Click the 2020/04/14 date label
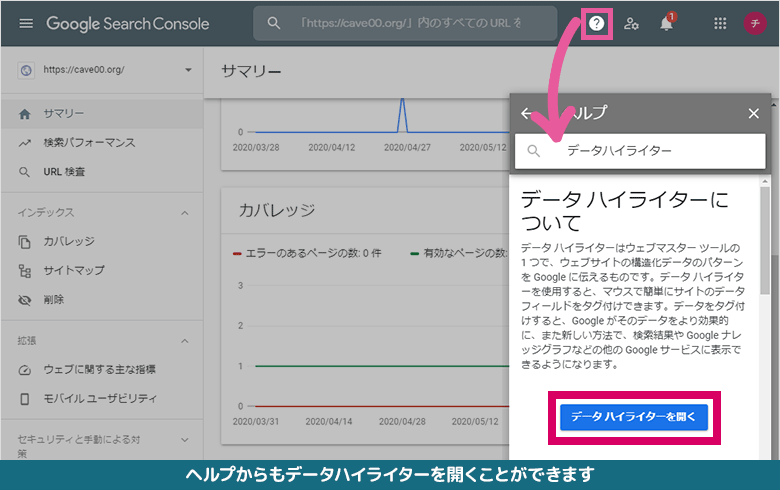780x490 pixels. 329,421
